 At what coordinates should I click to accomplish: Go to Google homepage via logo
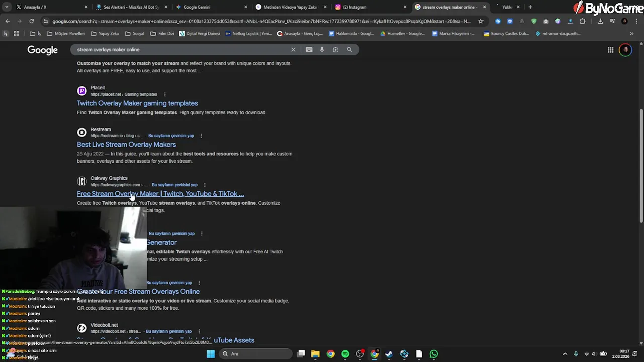coord(42,50)
